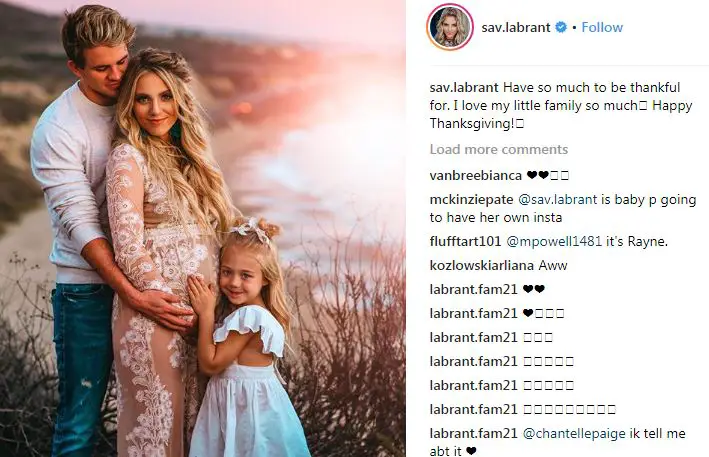This screenshot has width=709, height=457.
Task: Open mckinziepate's profile from comments
Action: (471, 199)
